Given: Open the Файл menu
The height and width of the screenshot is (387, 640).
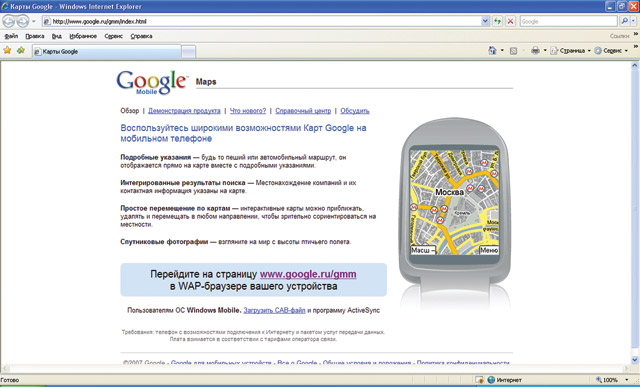Looking at the screenshot, I should 11,36.
